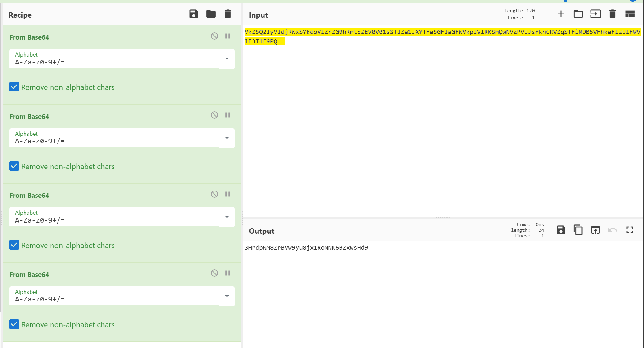This screenshot has height=348, width=644.
Task: Click the Save recipe icon
Action: 193,14
